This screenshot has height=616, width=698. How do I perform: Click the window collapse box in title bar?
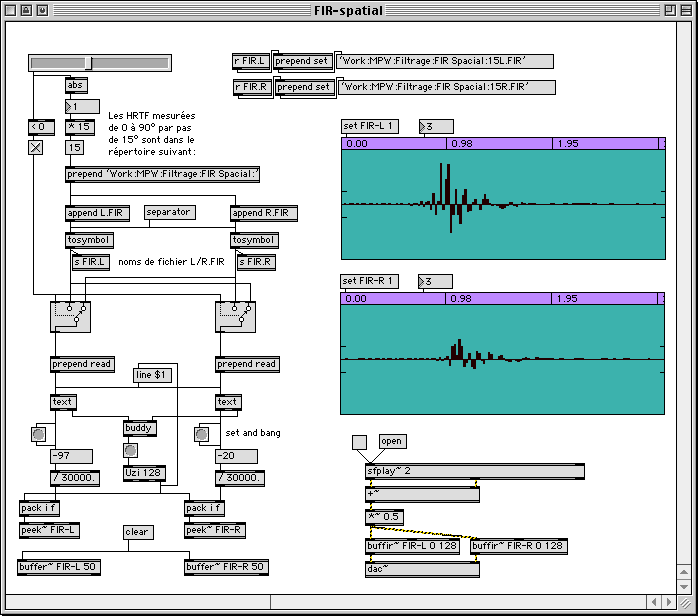pyautogui.click(x=686, y=10)
